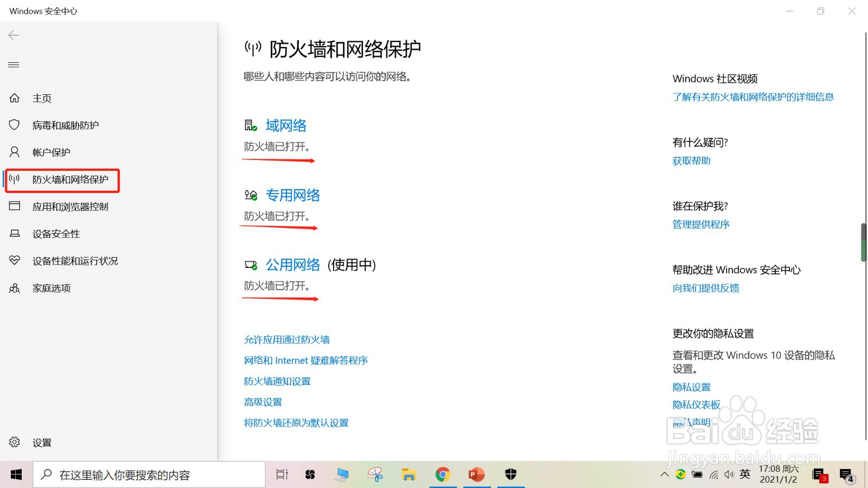Viewport: 868px width, 488px height.
Task: Select the 家庭选项 sidebar item
Action: tap(51, 288)
